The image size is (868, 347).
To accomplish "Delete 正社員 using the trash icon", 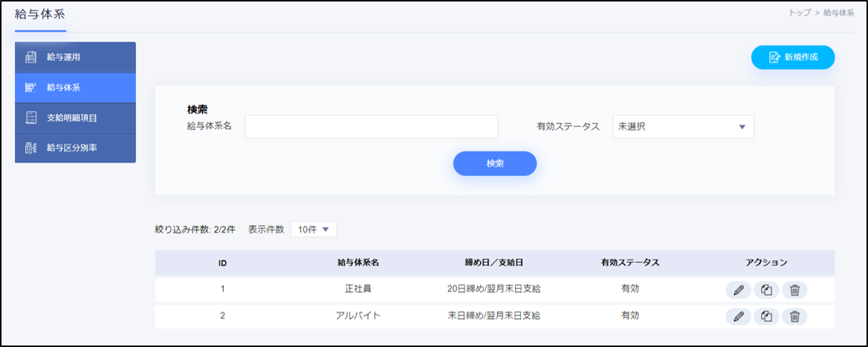I will pyautogui.click(x=794, y=291).
